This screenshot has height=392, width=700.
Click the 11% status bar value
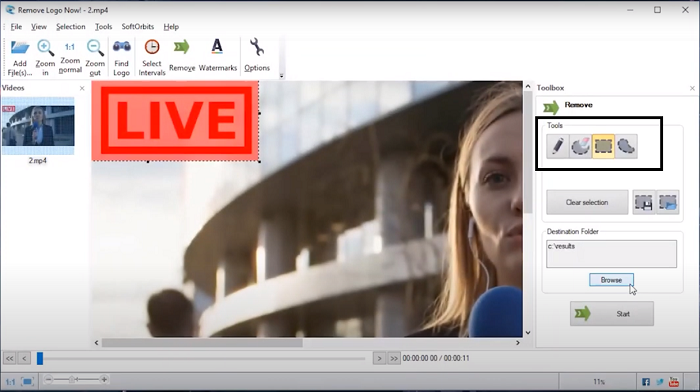[x=599, y=382]
